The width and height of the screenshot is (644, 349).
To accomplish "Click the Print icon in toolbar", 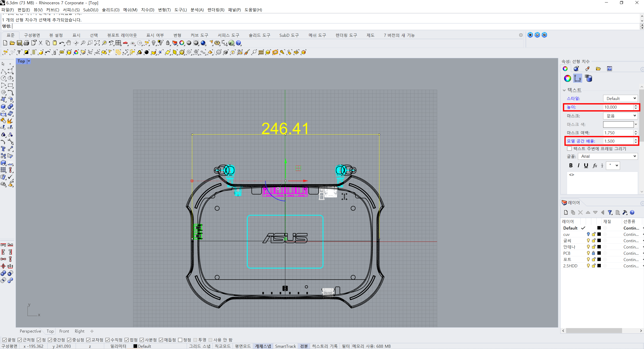I will click(26, 43).
